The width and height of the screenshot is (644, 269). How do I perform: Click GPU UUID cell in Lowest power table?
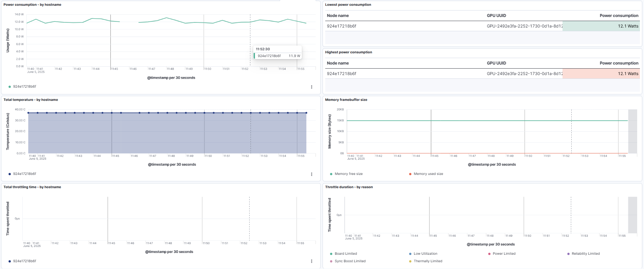pyautogui.click(x=524, y=26)
